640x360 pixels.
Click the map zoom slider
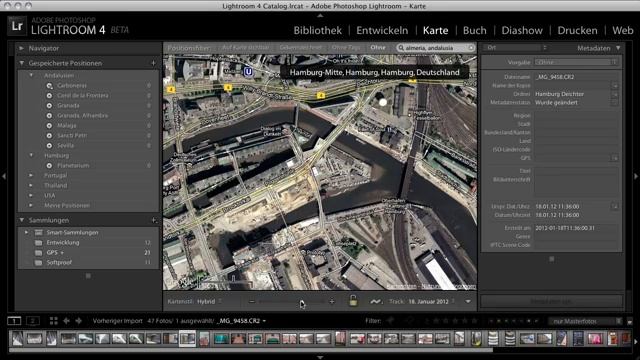[292, 302]
